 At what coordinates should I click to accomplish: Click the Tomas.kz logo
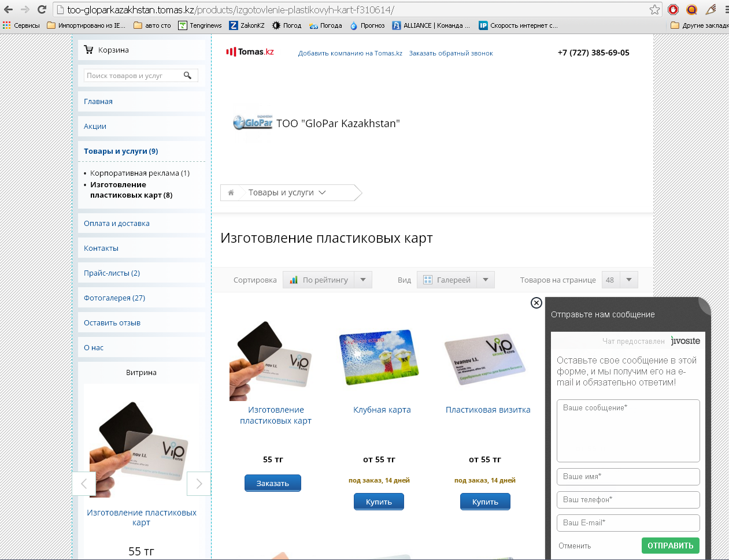point(250,52)
